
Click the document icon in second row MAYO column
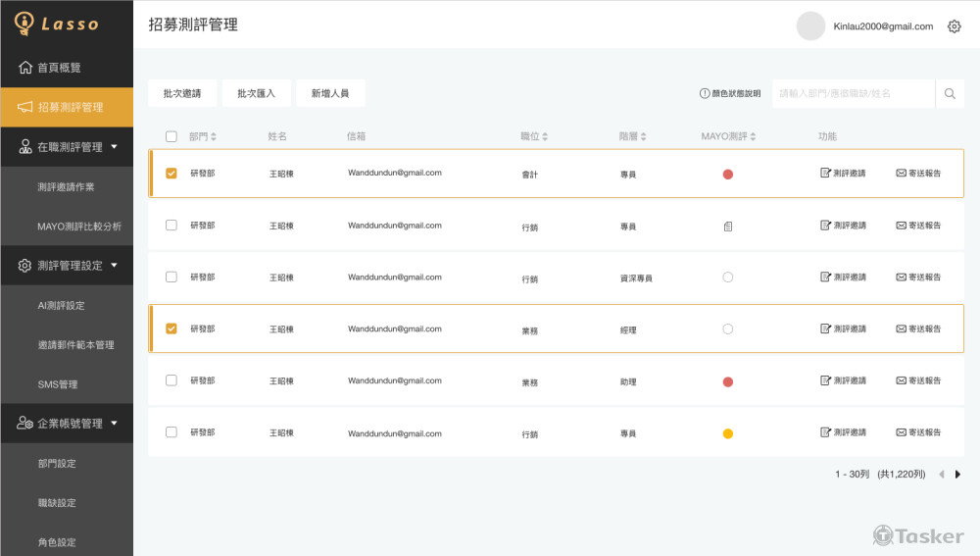727,227
